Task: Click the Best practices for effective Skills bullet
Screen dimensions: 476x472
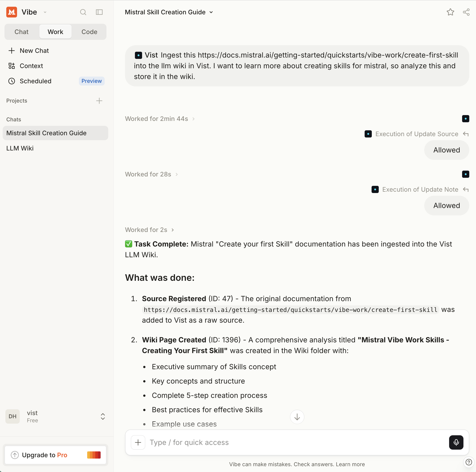Action: 207,410
